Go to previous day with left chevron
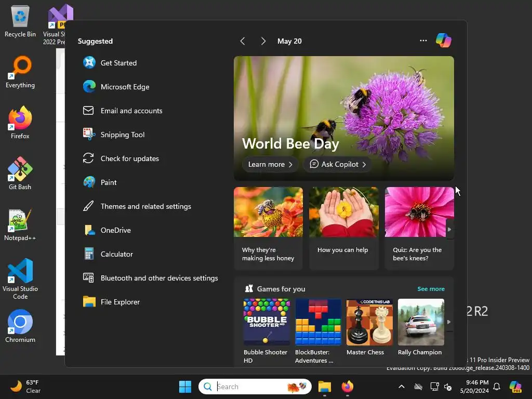Screen dimensions: 532x399 coord(243,41)
